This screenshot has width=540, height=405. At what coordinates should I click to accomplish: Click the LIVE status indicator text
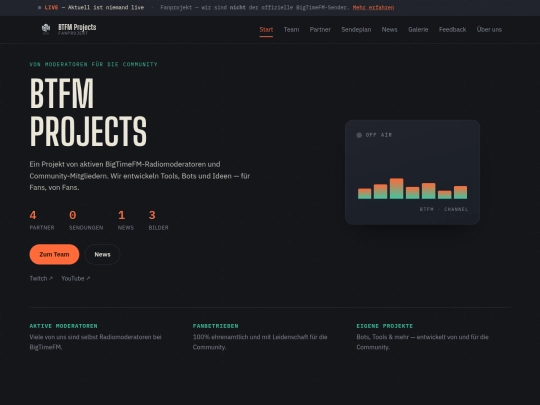click(51, 8)
